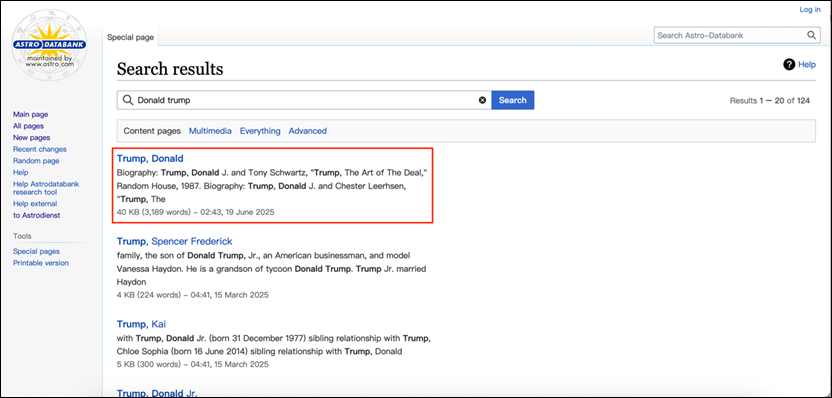Open the Printable version link
The height and width of the screenshot is (398, 832).
coord(41,263)
